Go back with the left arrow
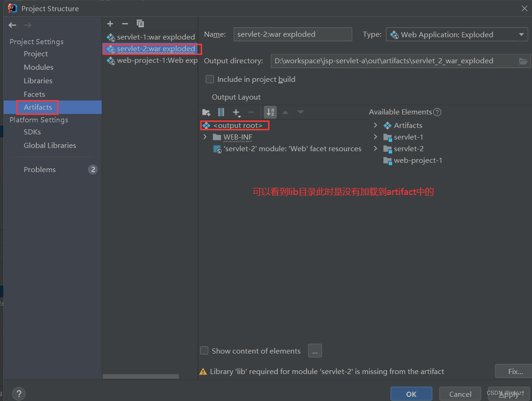Image resolution: width=532 pixels, height=401 pixels. [13, 25]
